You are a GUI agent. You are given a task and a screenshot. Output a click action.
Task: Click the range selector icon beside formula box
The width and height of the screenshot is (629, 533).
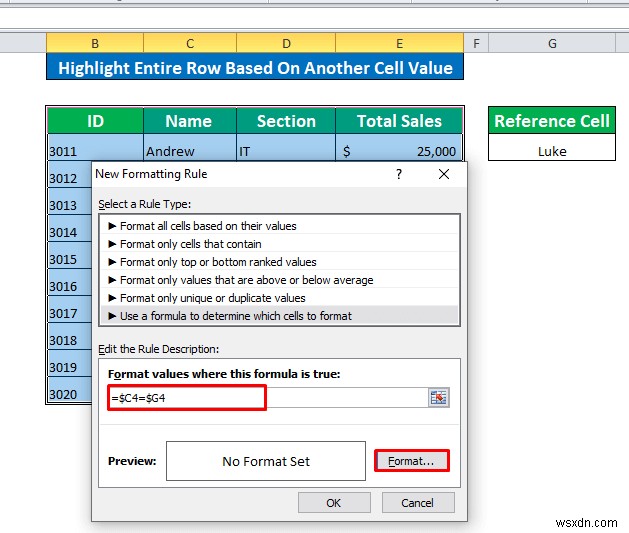point(438,397)
